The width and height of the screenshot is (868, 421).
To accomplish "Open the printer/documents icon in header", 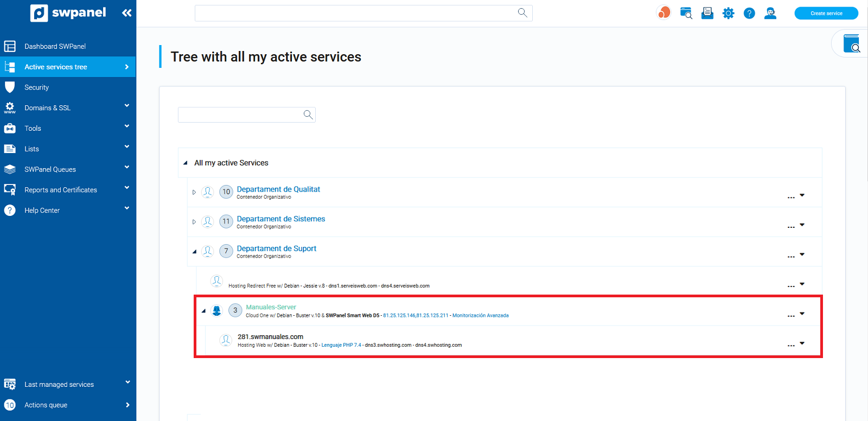I will (707, 13).
